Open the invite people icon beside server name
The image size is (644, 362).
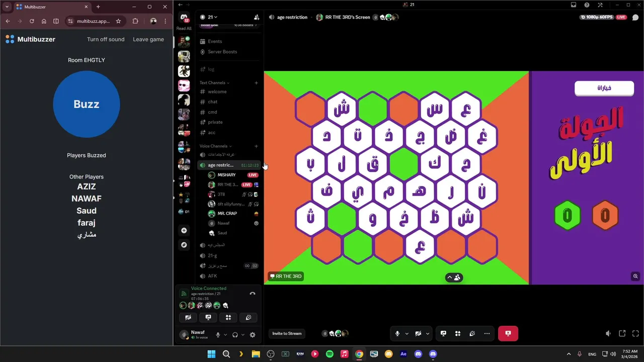pyautogui.click(x=257, y=17)
